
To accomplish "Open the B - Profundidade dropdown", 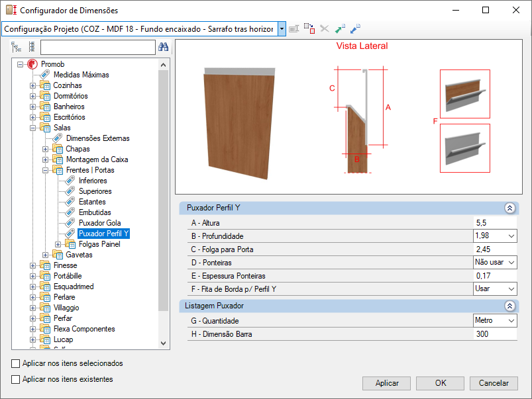I will 511,236.
